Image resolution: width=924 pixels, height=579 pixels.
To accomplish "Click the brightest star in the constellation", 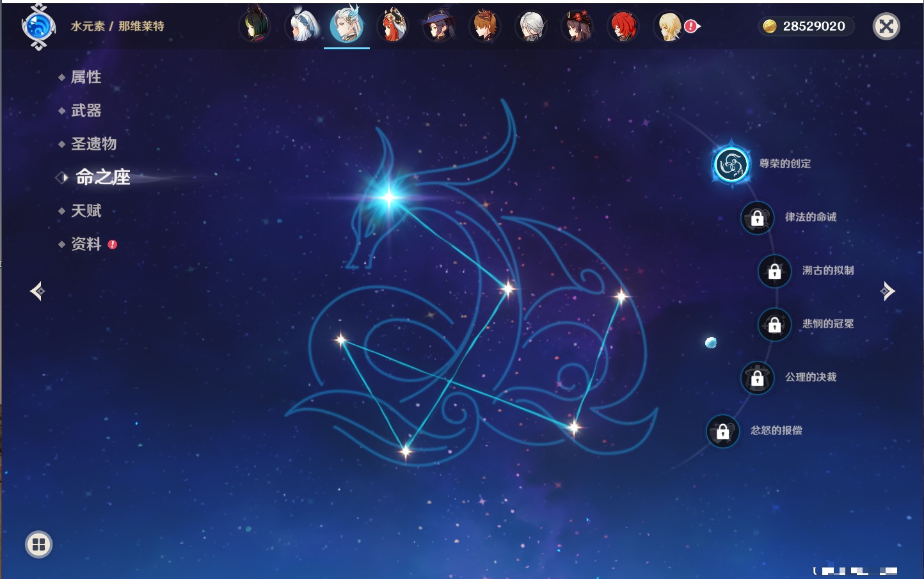I will (x=388, y=196).
